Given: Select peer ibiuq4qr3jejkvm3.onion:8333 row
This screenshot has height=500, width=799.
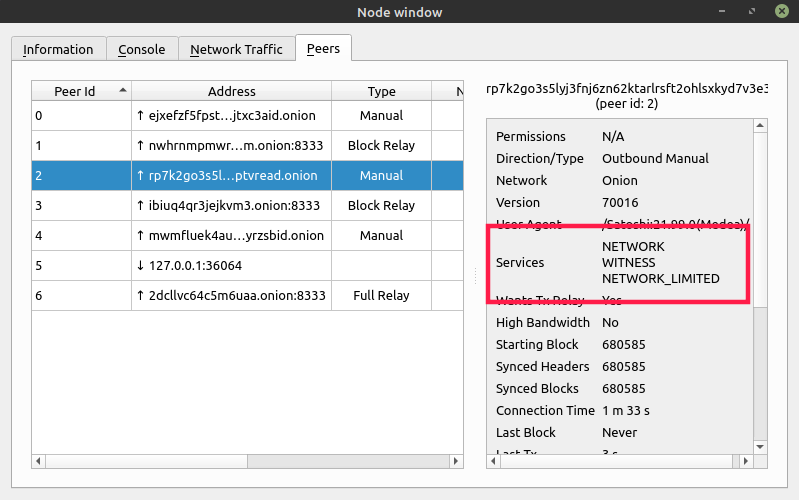Looking at the screenshot, I should click(247, 205).
